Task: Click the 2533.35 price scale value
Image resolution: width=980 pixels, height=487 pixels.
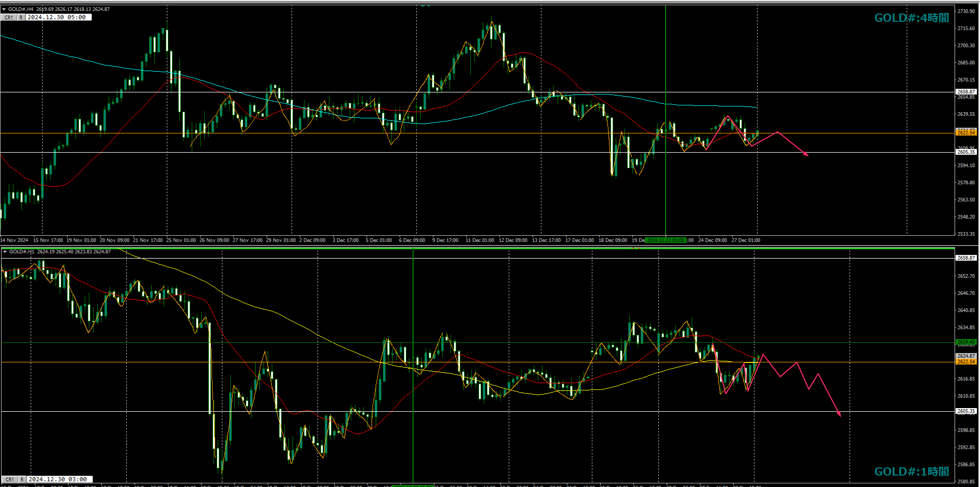Action: tap(966, 234)
